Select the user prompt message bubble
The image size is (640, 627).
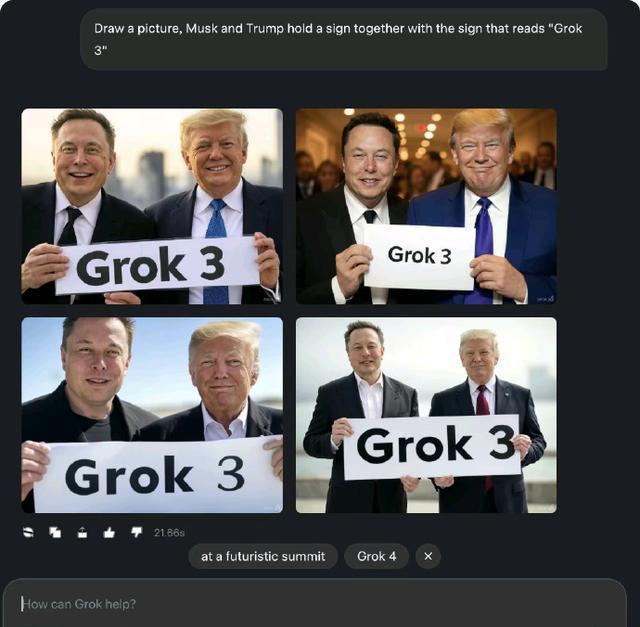click(344, 39)
